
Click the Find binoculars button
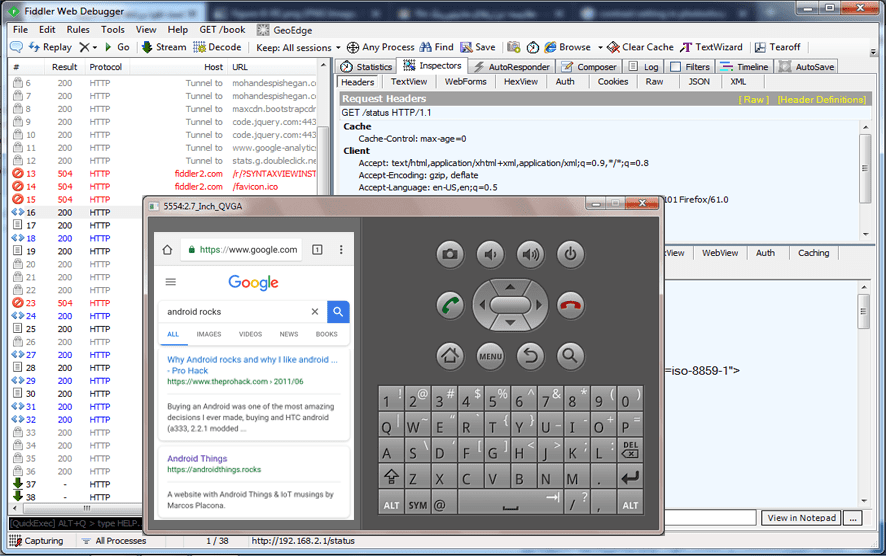click(x=437, y=47)
